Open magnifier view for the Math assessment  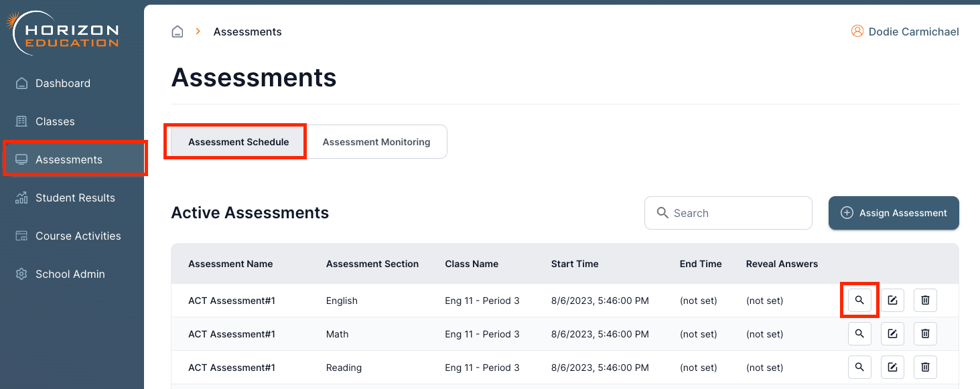859,333
